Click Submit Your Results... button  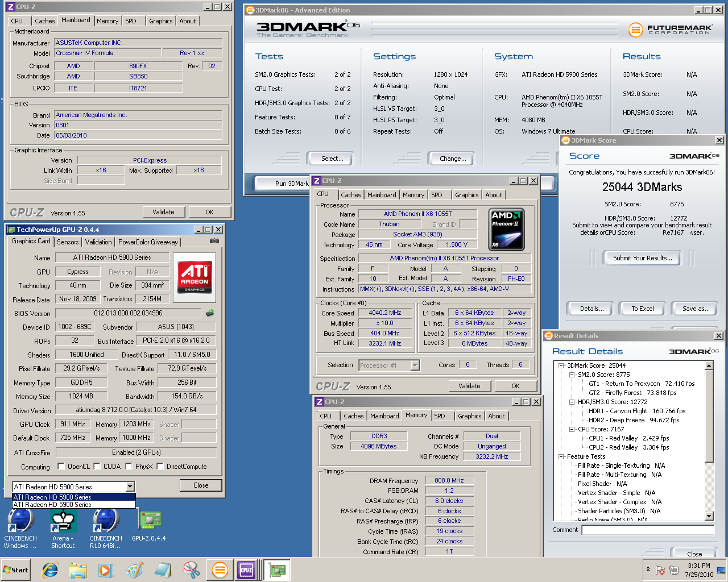click(642, 258)
